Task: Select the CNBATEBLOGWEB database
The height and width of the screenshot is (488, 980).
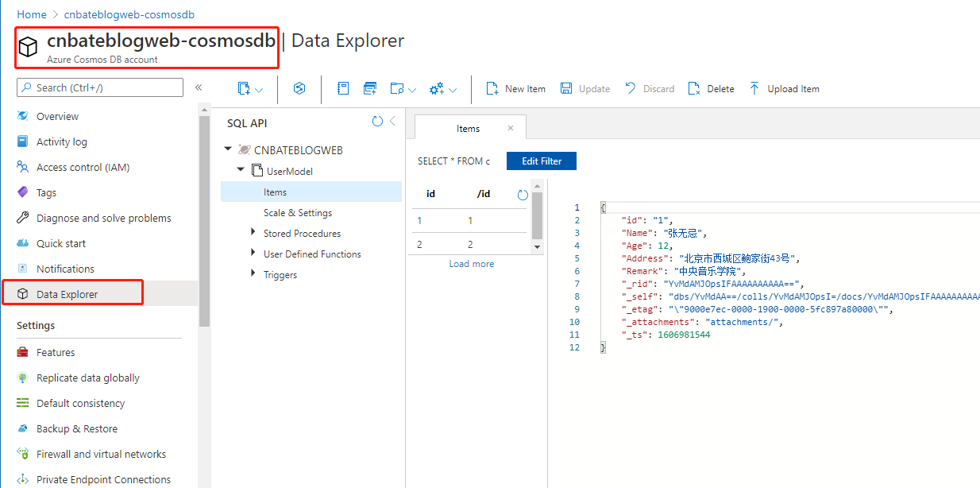Action: (x=299, y=149)
